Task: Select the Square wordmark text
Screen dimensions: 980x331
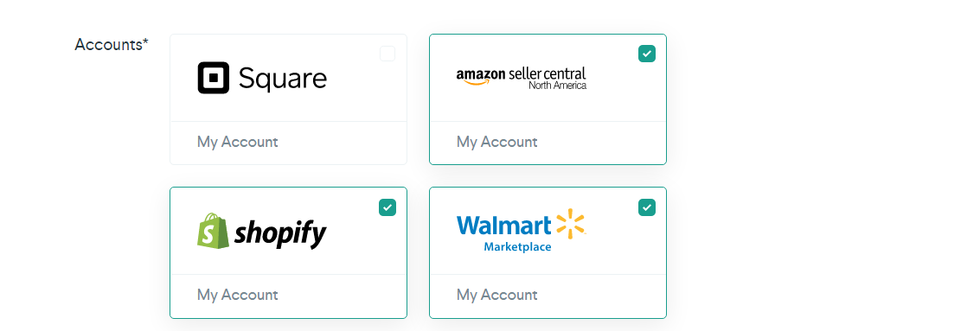Action: pos(283,80)
